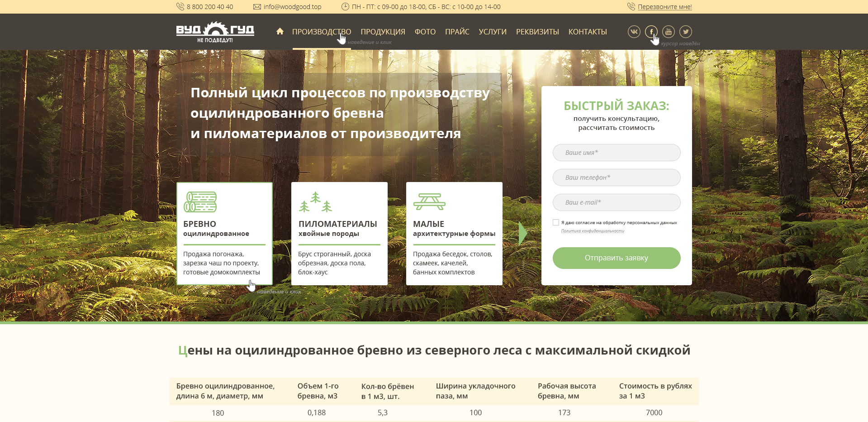The image size is (868, 422).
Task: Open the Политика конфиденциальности link
Action: click(593, 231)
